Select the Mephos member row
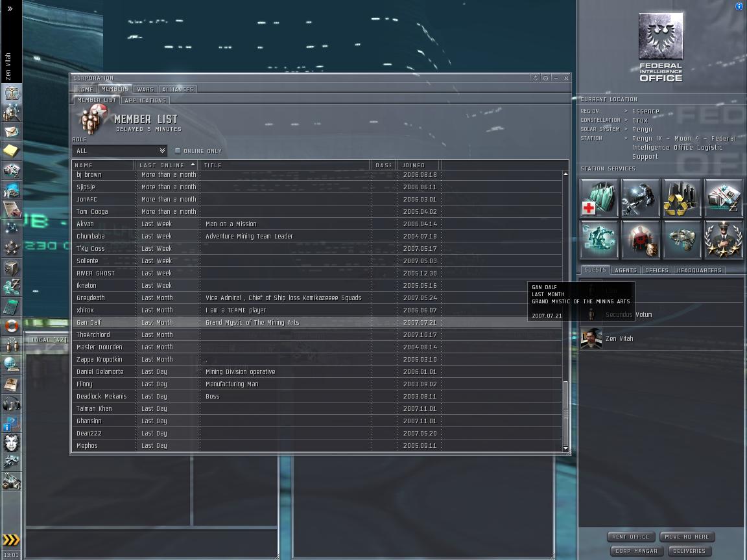Screen dimensions: 747x560 [317, 446]
